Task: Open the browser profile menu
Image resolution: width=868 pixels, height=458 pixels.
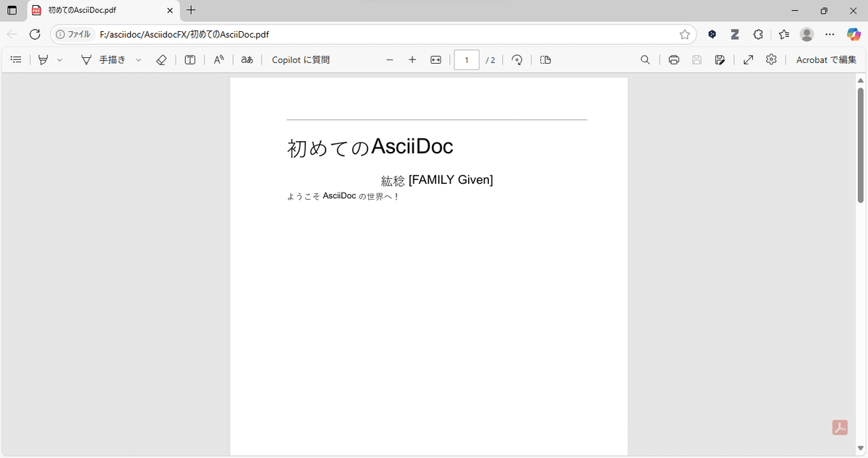Action: click(x=807, y=34)
